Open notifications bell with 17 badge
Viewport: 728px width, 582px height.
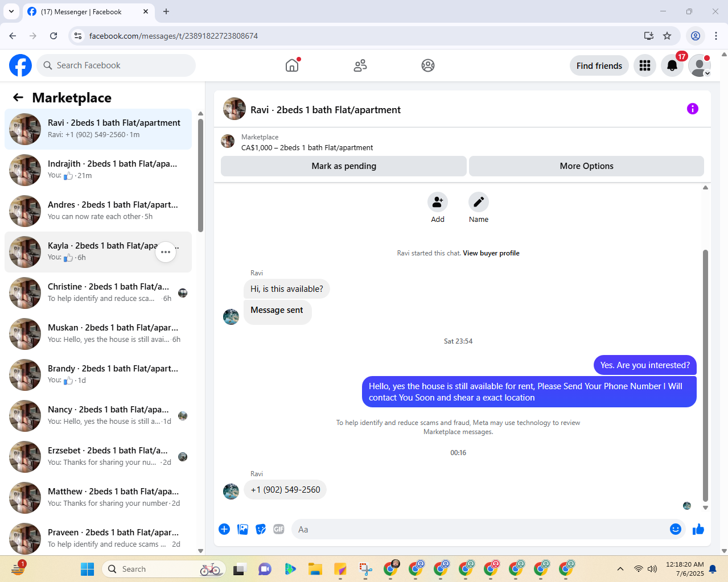coord(672,65)
